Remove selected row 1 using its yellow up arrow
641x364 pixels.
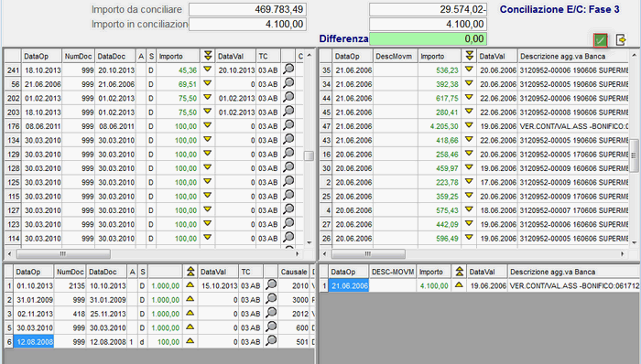(x=190, y=284)
